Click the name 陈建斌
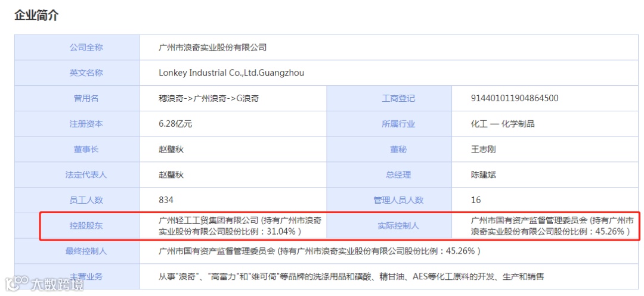644x296 pixels. click(x=484, y=175)
